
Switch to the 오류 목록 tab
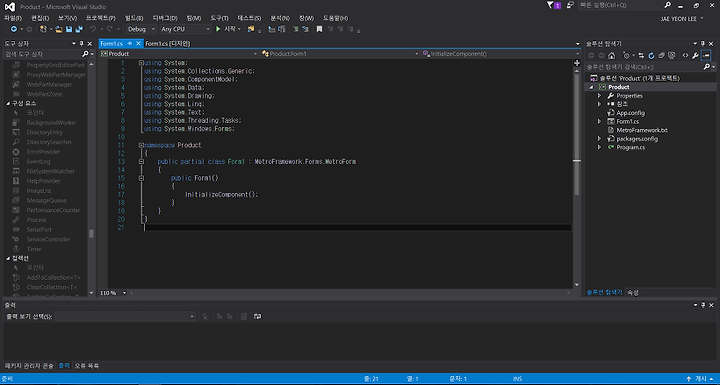(87, 366)
